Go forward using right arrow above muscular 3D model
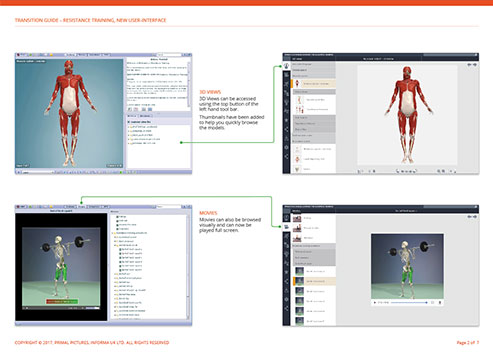493x360 pixels. [x=475, y=65]
